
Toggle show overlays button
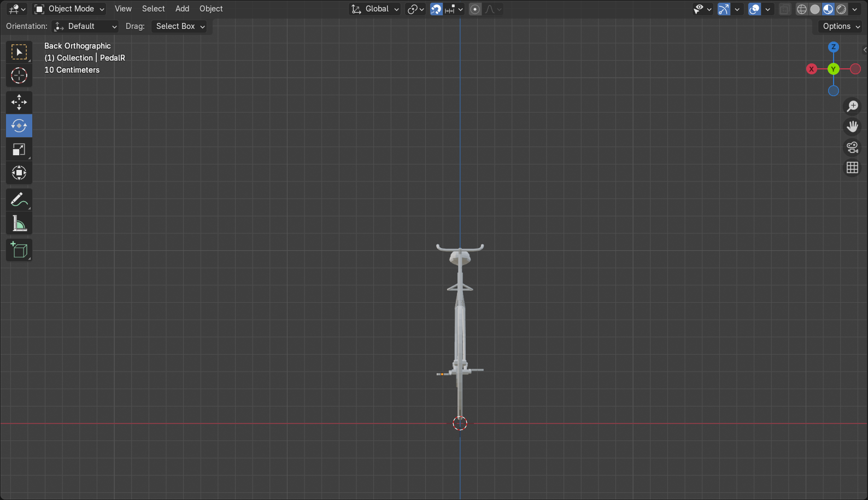(x=754, y=9)
